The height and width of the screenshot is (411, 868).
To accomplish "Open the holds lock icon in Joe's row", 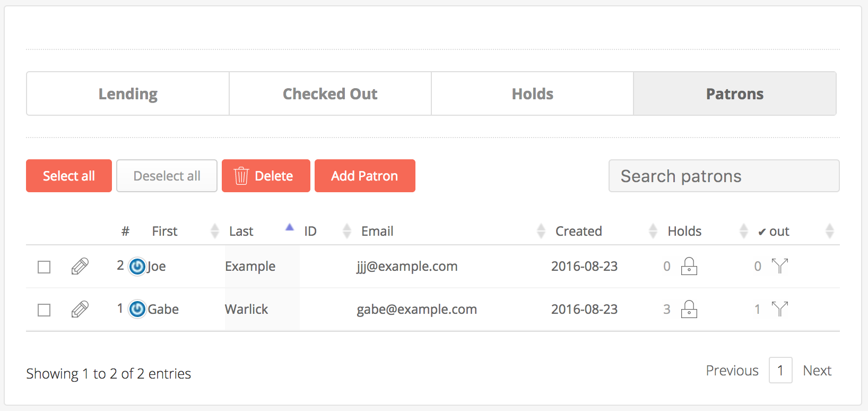I will click(x=689, y=266).
